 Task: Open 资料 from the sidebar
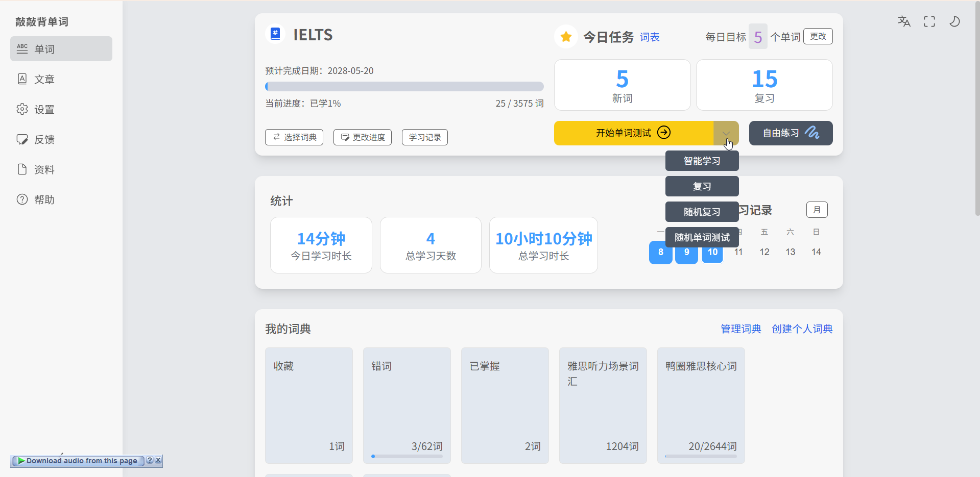click(x=61, y=169)
